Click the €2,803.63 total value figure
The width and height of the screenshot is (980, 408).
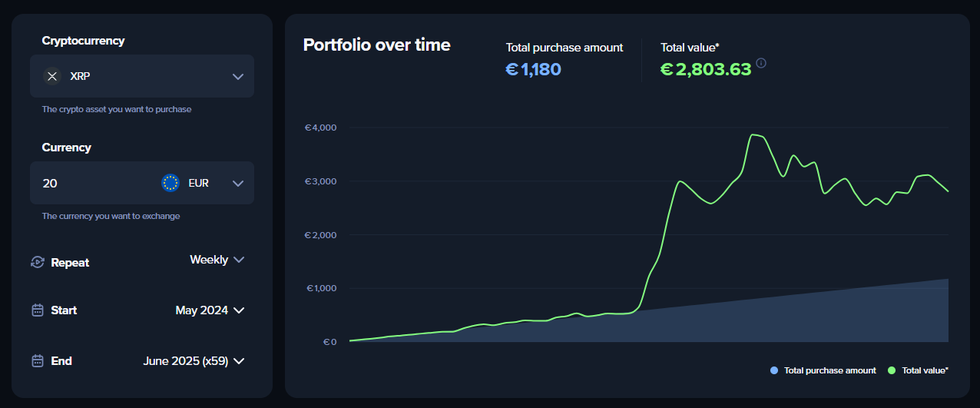click(x=706, y=69)
